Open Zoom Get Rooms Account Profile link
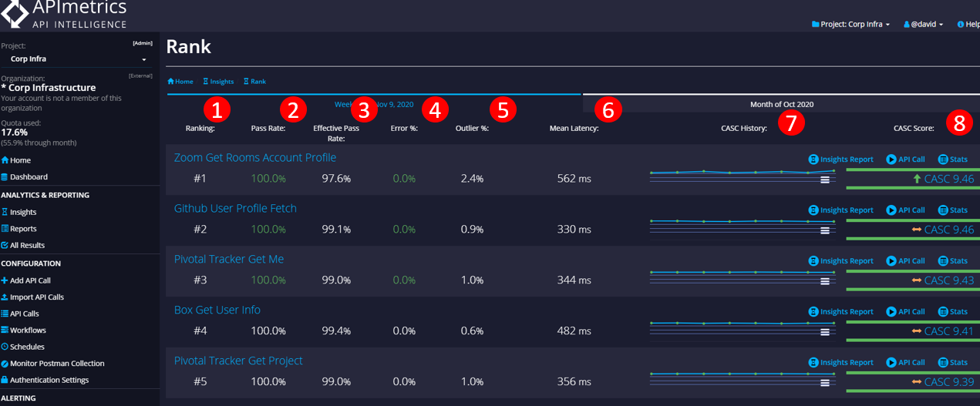Viewport: 980px width, 406px height. (x=255, y=158)
